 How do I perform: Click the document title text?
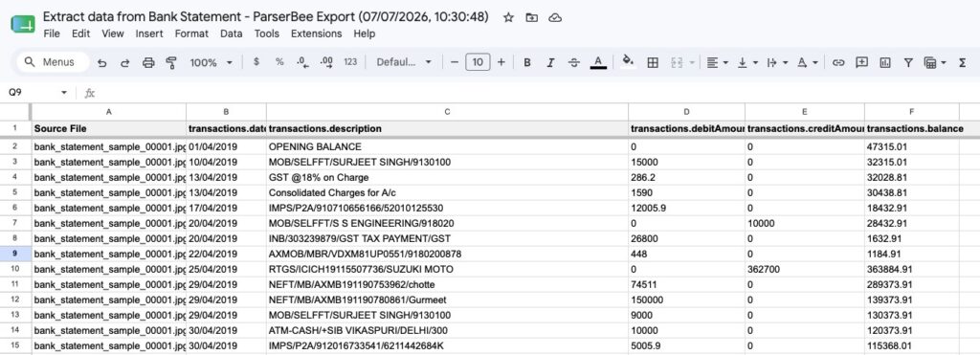pos(266,17)
